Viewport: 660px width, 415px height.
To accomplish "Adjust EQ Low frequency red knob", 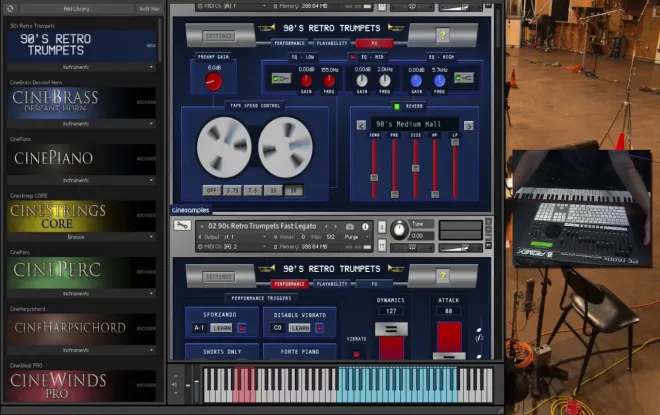I will [x=329, y=80].
